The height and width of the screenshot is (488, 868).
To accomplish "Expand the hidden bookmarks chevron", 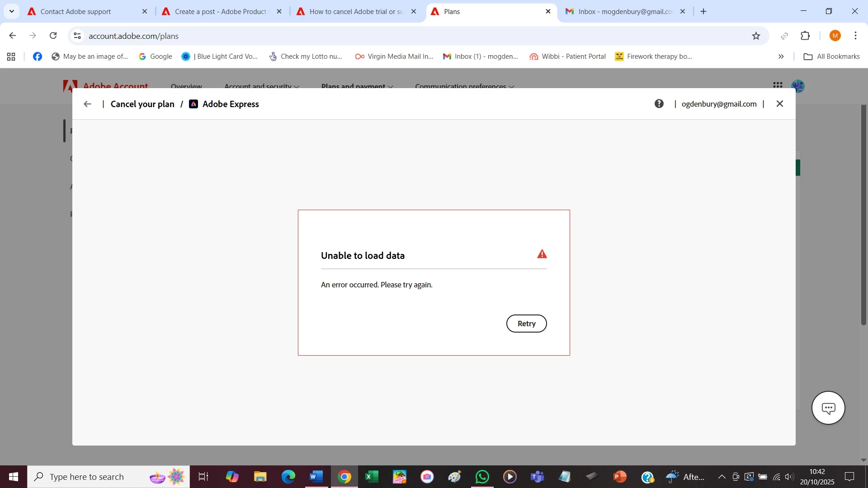I will (781, 56).
